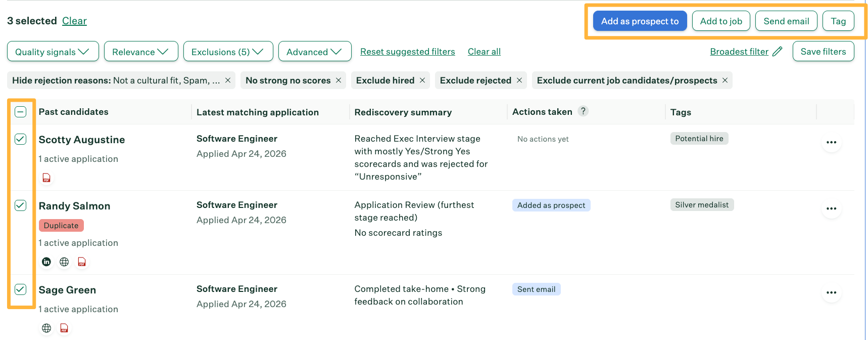
Task: Open Randy Salmon's candidate profile
Action: [x=74, y=206]
